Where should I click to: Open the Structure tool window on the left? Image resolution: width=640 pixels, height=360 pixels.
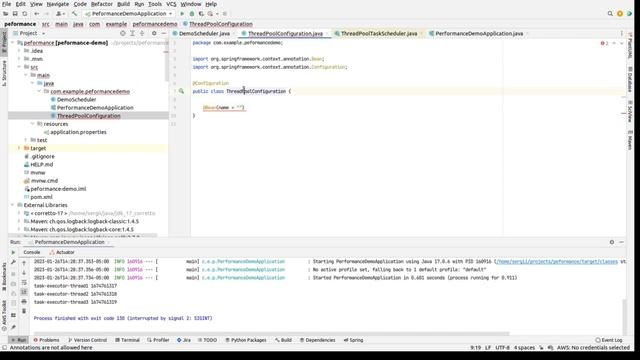4,73
